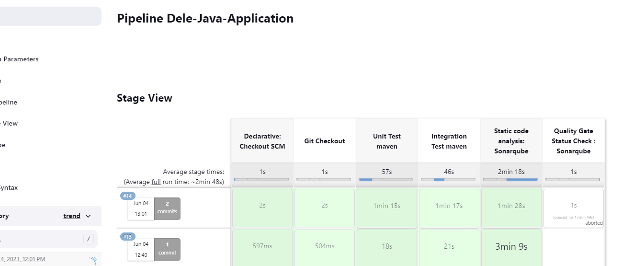Click the Static code analysis average time bar
The height and width of the screenshot is (266, 644).
511,179
